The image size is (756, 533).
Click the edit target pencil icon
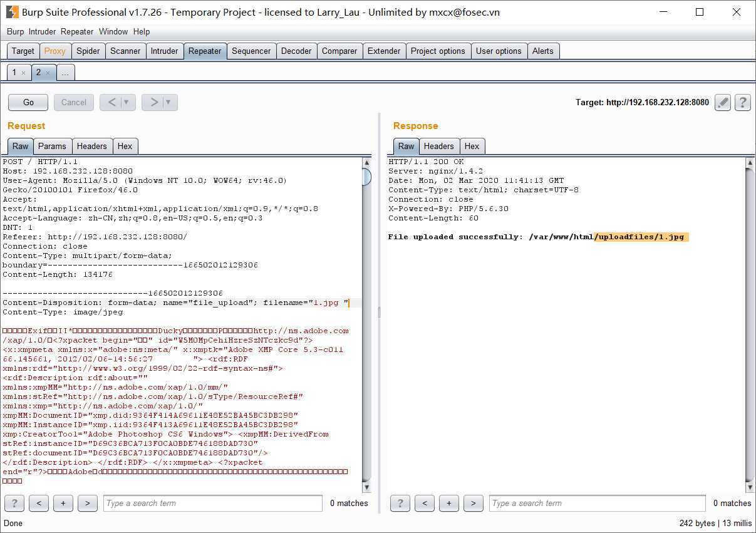click(x=723, y=102)
